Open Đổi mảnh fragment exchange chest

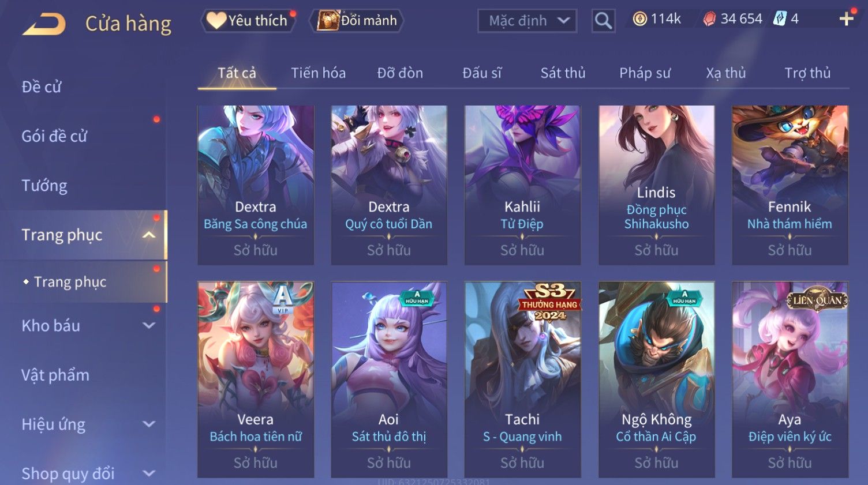pyautogui.click(x=357, y=21)
